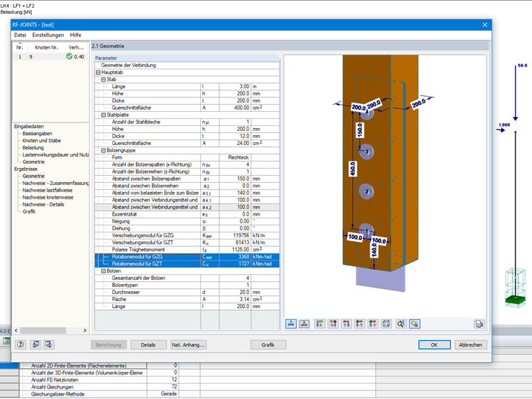Close the RF-JOINTS dialog window
The width and height of the screenshot is (532, 399).
[x=485, y=24]
